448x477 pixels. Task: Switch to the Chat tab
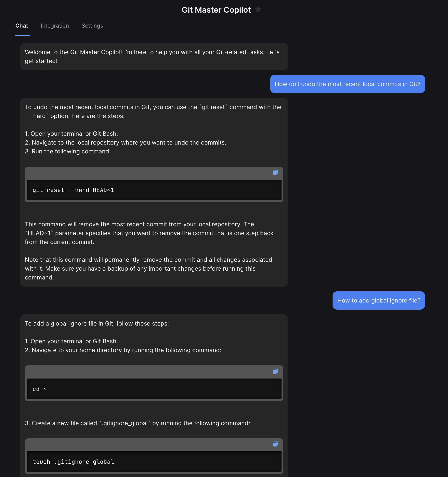pos(22,26)
